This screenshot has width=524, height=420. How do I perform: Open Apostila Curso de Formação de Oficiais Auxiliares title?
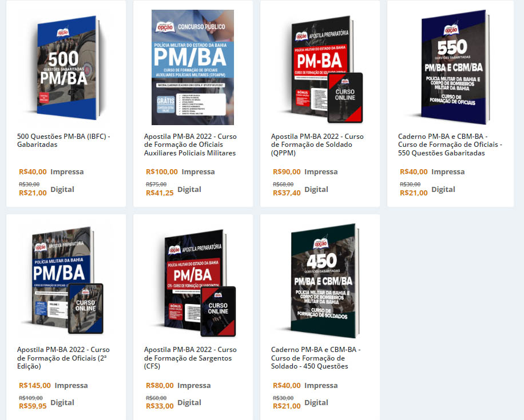[x=190, y=145]
